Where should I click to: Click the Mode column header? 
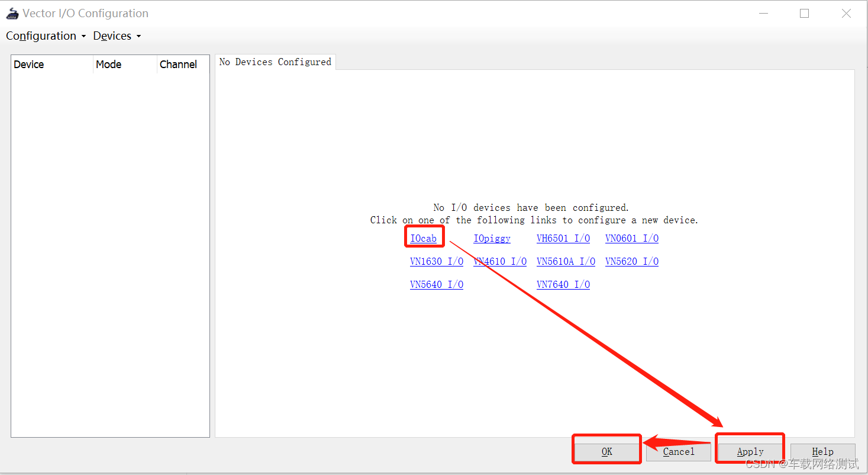pos(125,65)
